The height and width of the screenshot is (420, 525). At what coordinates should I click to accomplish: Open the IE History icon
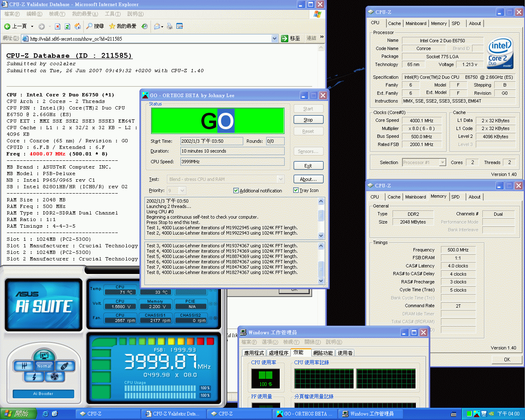[144, 26]
